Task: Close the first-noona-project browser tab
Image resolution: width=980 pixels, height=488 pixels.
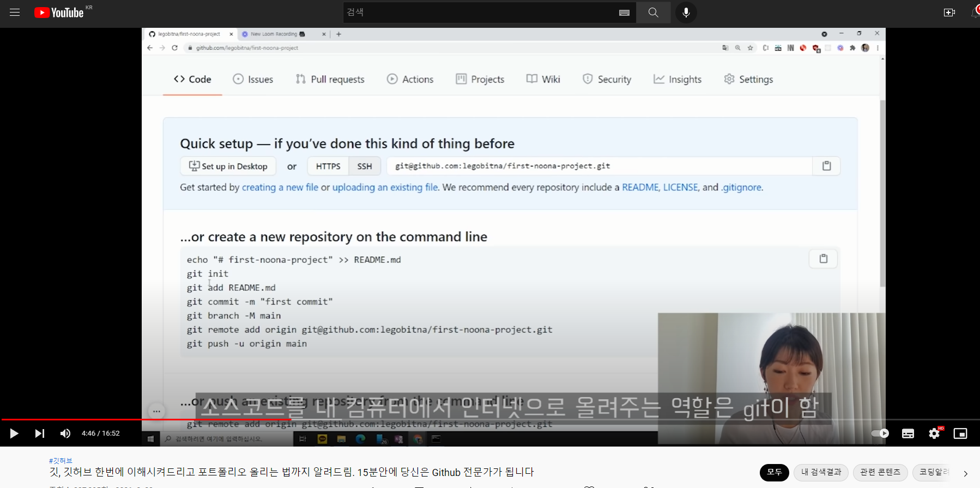Action: click(x=231, y=34)
